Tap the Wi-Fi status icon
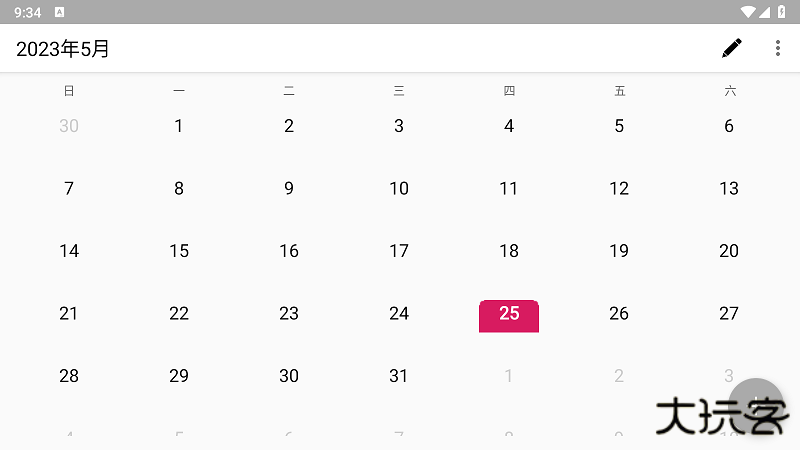Screen dimensions: 800x450 (747, 12)
